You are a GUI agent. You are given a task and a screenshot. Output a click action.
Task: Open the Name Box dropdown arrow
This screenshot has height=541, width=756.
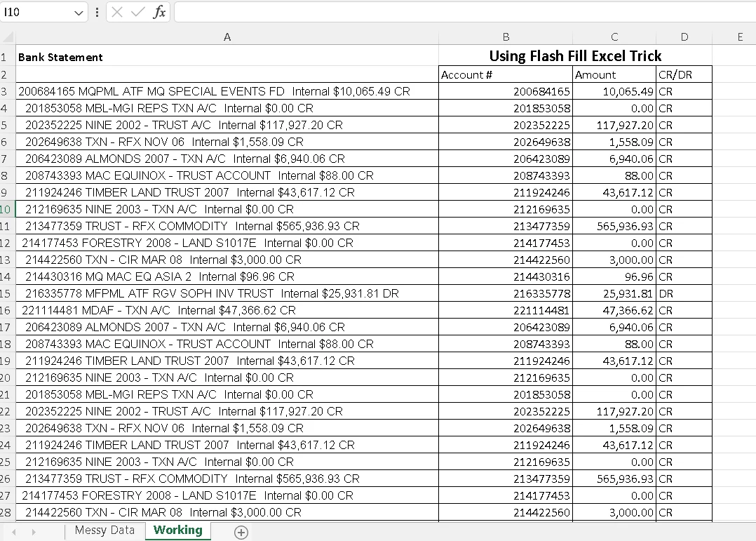click(79, 12)
